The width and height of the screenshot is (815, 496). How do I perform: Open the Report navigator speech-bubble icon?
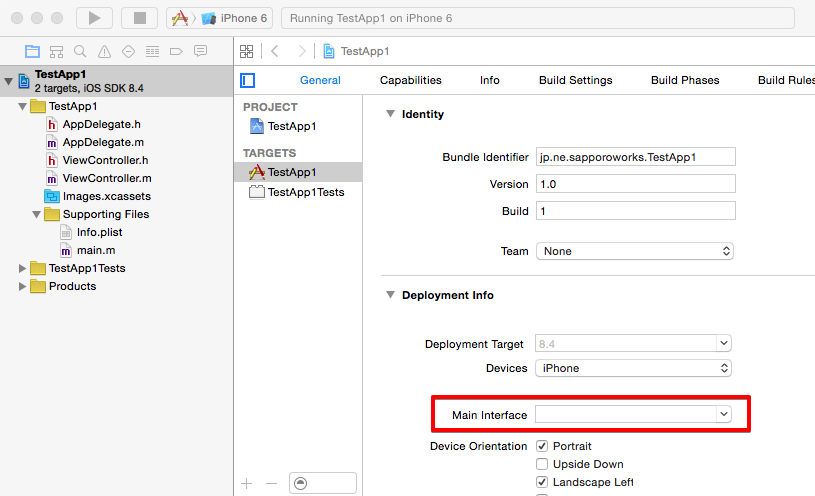pos(200,51)
